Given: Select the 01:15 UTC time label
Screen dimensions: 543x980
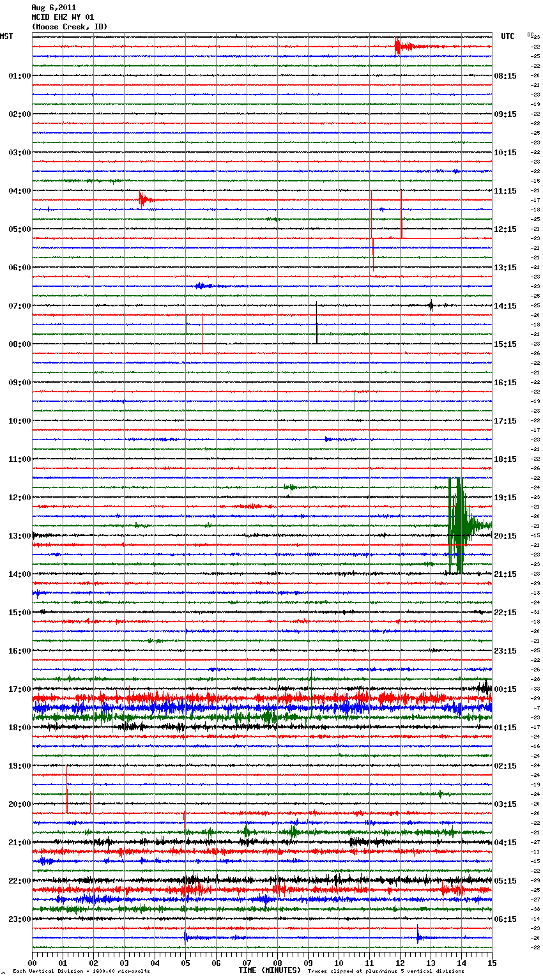Looking at the screenshot, I should [505, 728].
